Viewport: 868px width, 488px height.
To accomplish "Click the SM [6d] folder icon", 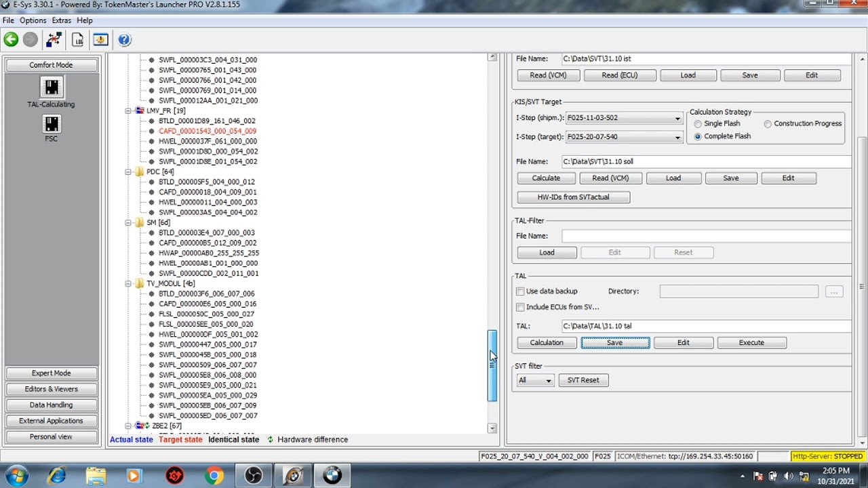I will pyautogui.click(x=140, y=222).
